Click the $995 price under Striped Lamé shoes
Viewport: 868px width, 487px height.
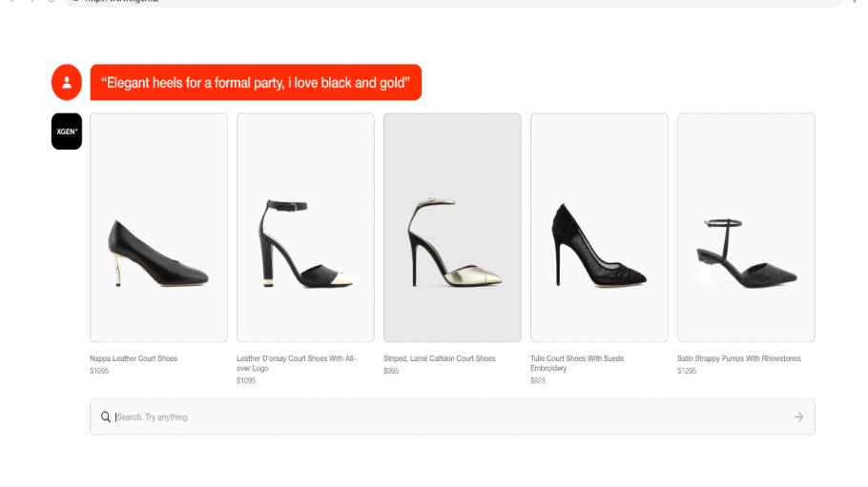pos(391,371)
